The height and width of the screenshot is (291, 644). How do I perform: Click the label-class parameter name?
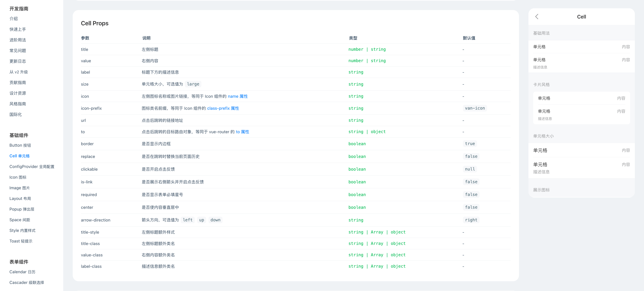(91, 266)
